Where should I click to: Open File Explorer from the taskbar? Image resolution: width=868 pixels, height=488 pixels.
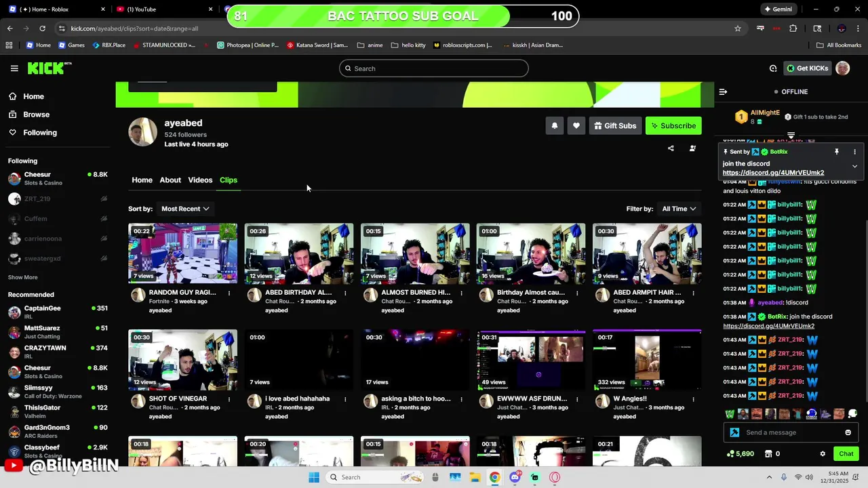[x=475, y=477]
